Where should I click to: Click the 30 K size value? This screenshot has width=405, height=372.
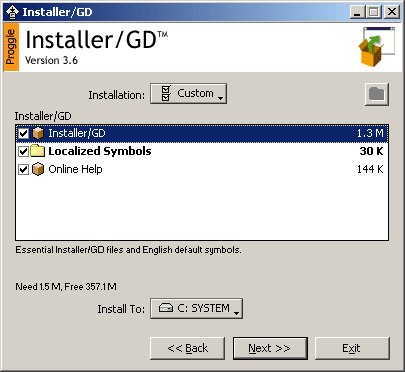click(x=371, y=151)
